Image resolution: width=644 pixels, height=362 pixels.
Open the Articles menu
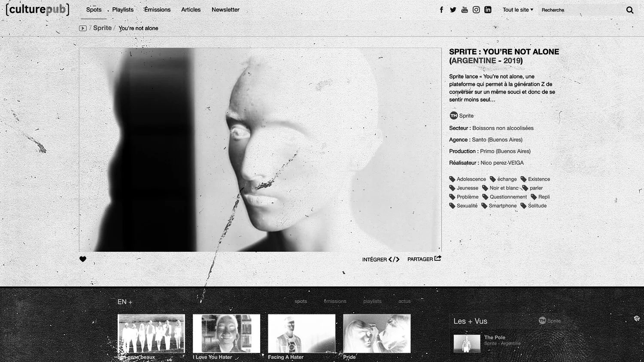pyautogui.click(x=191, y=9)
